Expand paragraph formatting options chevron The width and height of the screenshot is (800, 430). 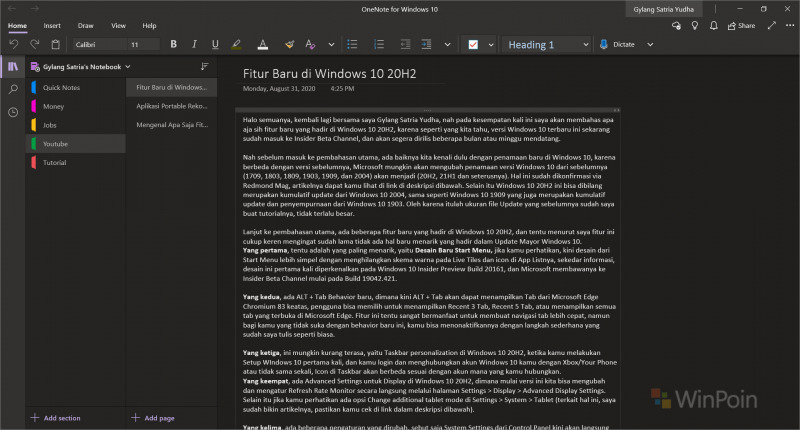(x=447, y=44)
